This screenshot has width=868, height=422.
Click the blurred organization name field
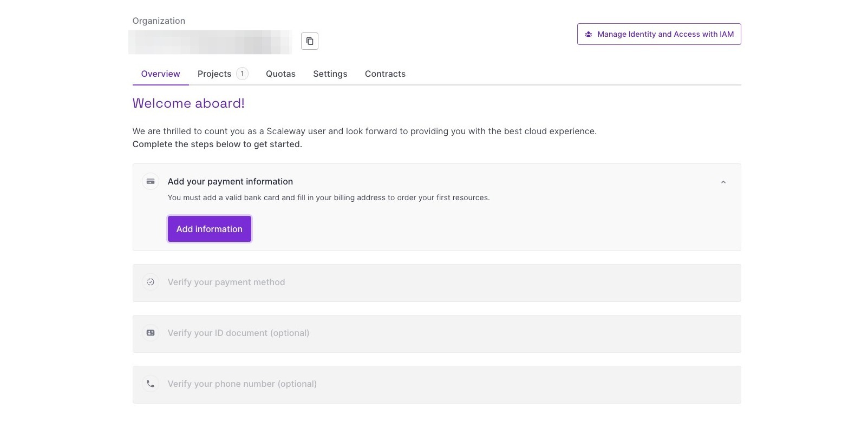click(210, 42)
